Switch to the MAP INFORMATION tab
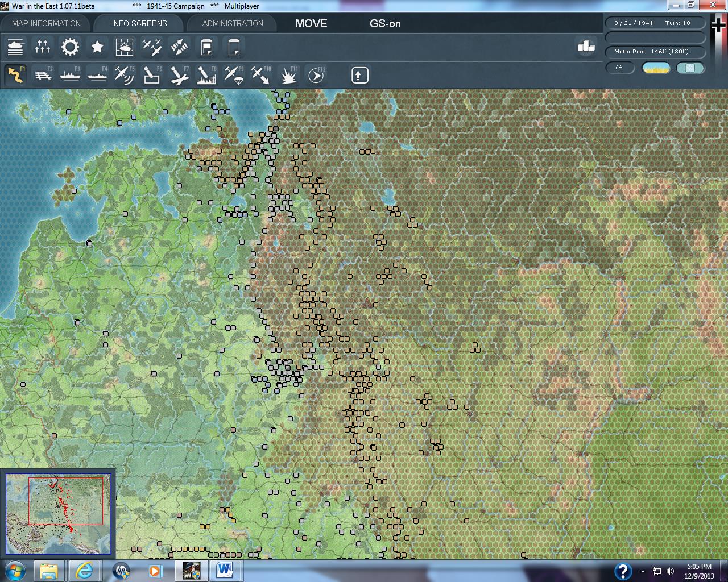 [x=46, y=23]
